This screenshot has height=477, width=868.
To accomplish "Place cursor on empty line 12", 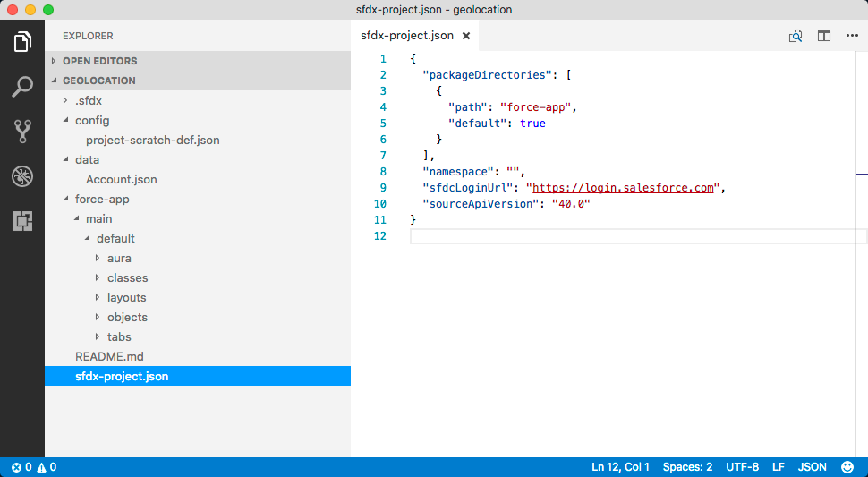I will pyautogui.click(x=638, y=236).
